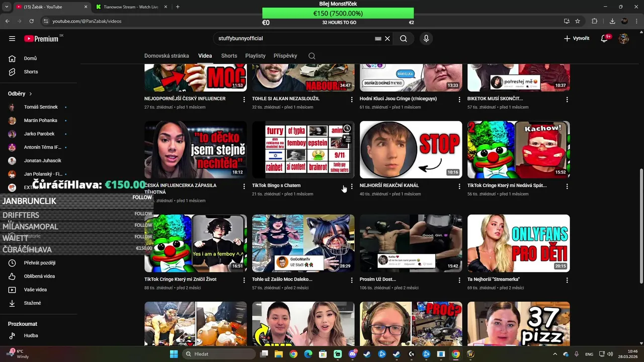
Task: Open new browser tab with plus icon
Action: coord(178,7)
